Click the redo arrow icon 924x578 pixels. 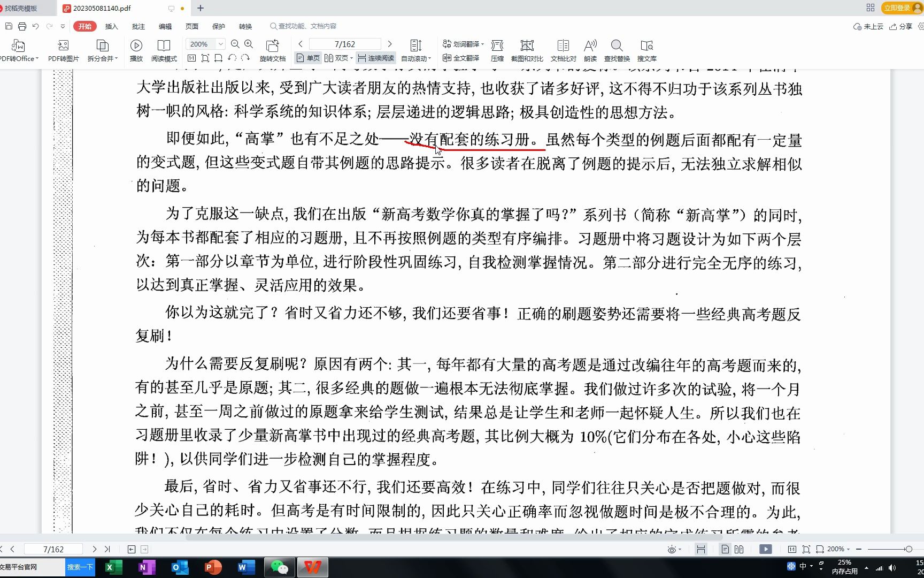(49, 26)
